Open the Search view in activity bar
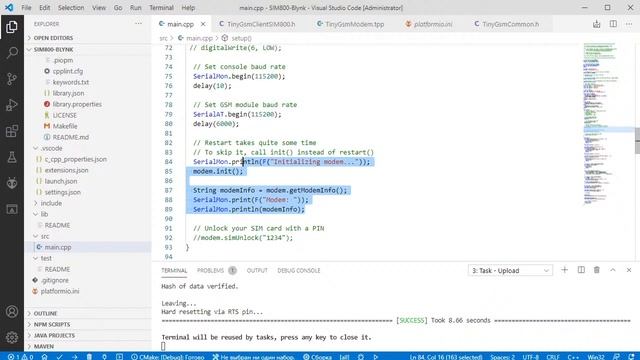 (12, 53)
